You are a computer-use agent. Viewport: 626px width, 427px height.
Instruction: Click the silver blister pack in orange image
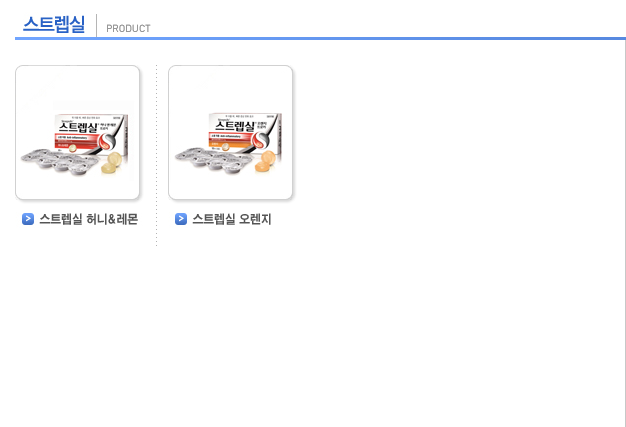pyautogui.click(x=214, y=160)
